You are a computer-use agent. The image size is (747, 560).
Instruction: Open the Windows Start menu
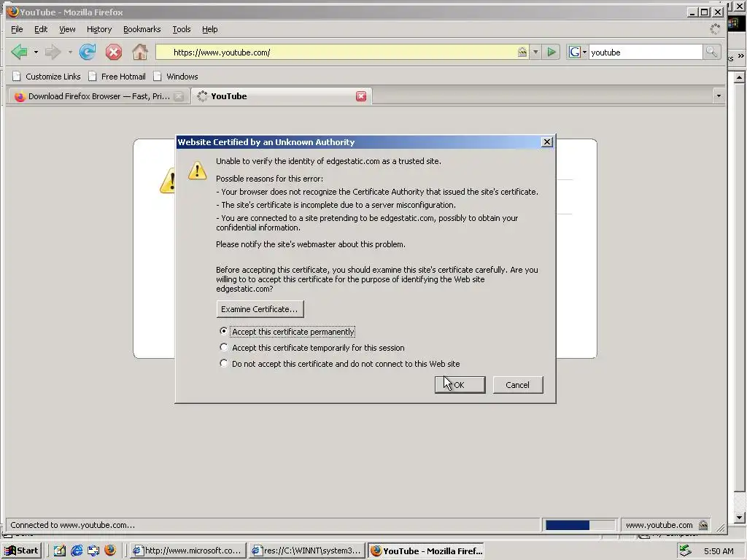[22, 551]
